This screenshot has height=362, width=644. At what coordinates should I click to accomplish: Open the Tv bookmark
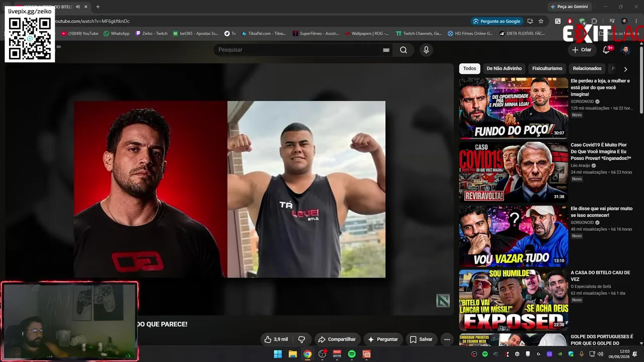coord(230,34)
